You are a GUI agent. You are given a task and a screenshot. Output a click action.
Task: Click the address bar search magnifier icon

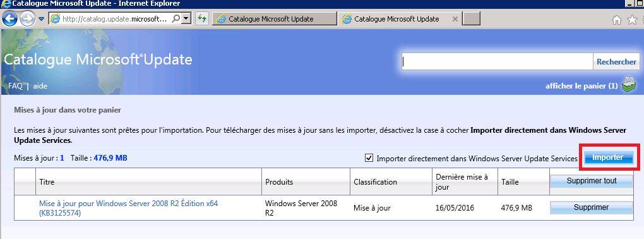coord(176,18)
